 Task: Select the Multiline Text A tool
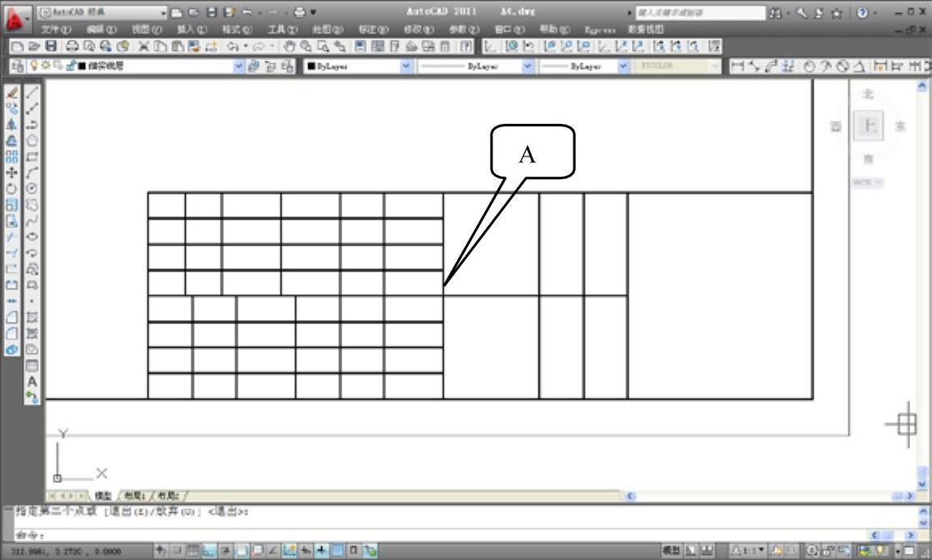click(x=32, y=381)
